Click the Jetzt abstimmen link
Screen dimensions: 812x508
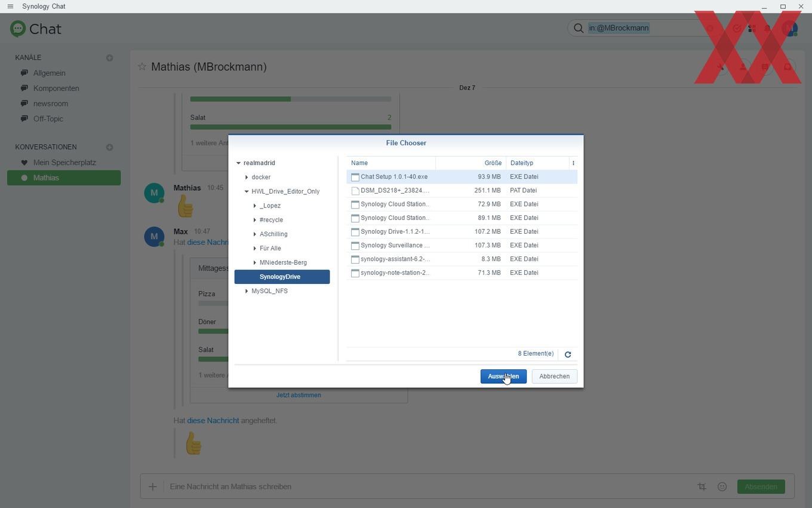tap(299, 395)
